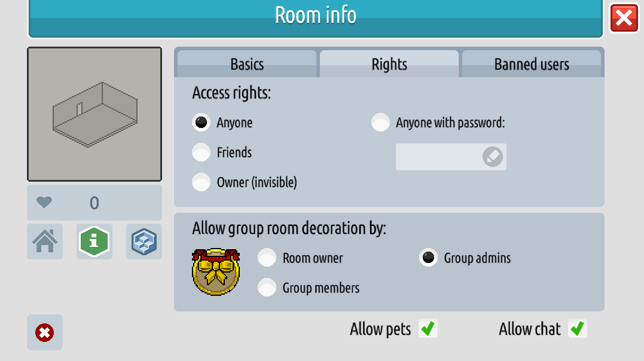Switch to the Basics tab
Image resolution: width=644 pixels, height=361 pixels.
click(247, 65)
